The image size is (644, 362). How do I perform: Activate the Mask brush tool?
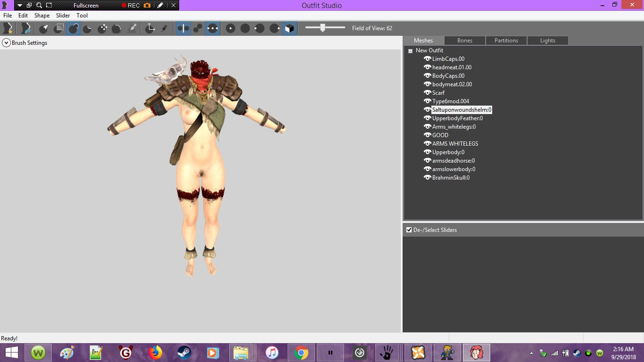pyautogui.click(x=58, y=28)
